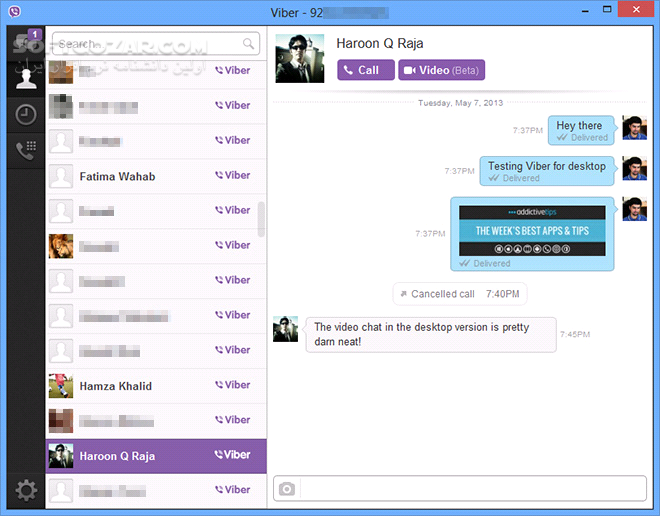The height and width of the screenshot is (516, 660).
Task: Open the conversations tab with unread badge
Action: pos(26,43)
